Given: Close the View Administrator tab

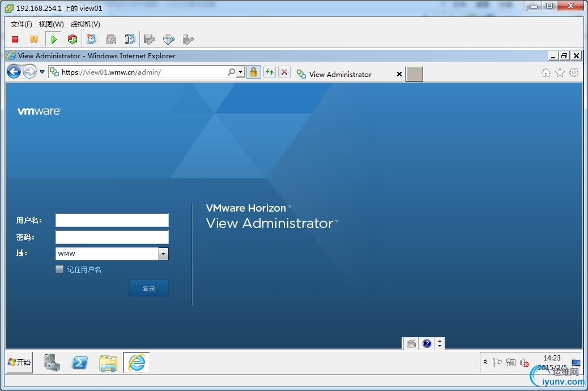Looking at the screenshot, I should pyautogui.click(x=399, y=74).
